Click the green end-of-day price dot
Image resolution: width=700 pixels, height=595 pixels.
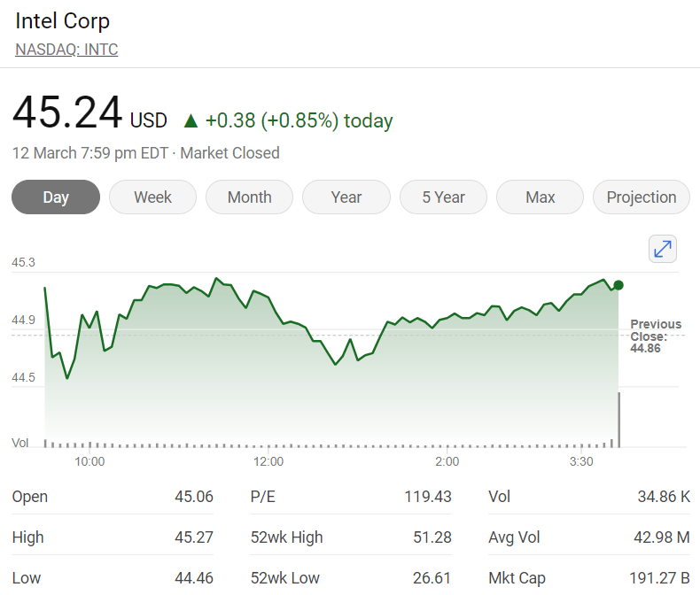click(x=618, y=285)
